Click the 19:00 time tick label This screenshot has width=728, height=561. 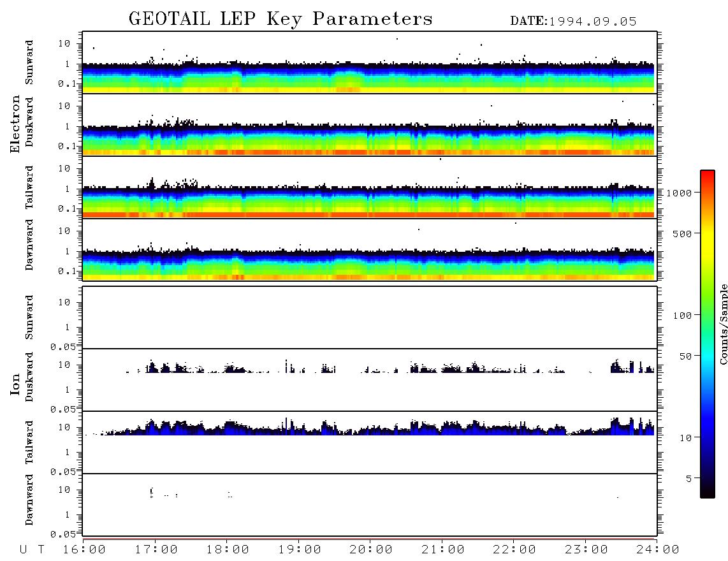click(300, 550)
